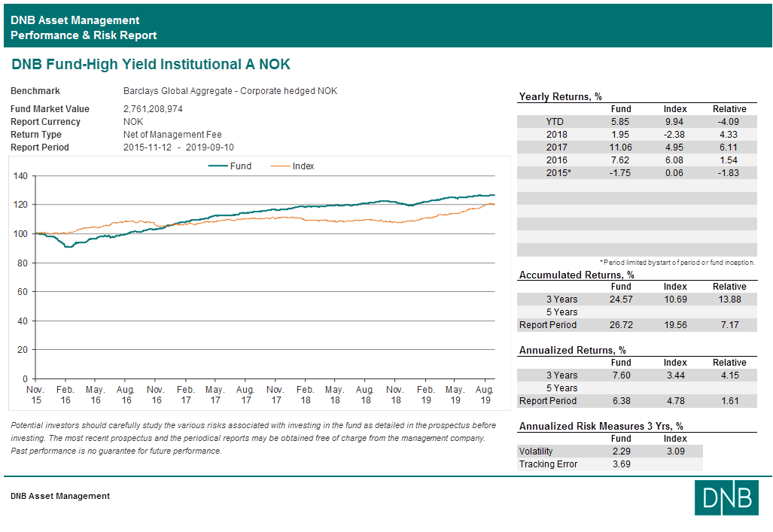
Task: Click the italic investor disclaimer paragraph
Action: pos(254,438)
